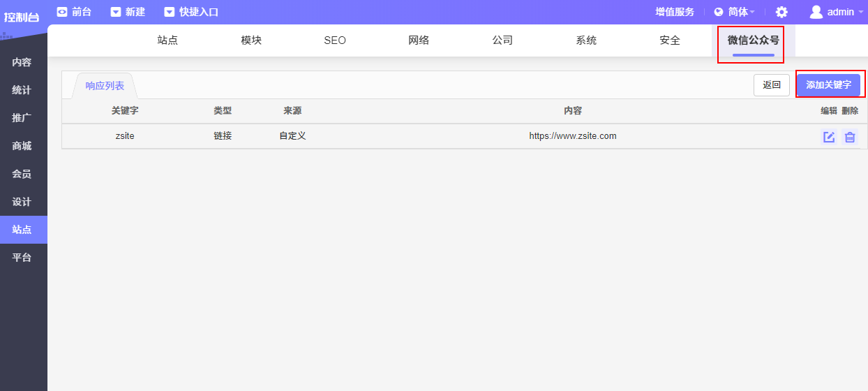Click the eye icon beside 前台
The width and height of the screenshot is (868, 391).
[x=62, y=11]
